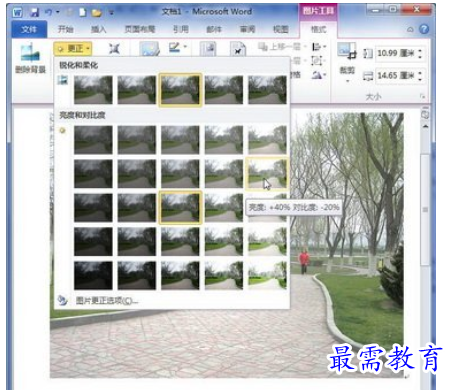Viewport: 451px width, 390px height.
Task: Open the Align objects dropdown
Action: [x=319, y=47]
